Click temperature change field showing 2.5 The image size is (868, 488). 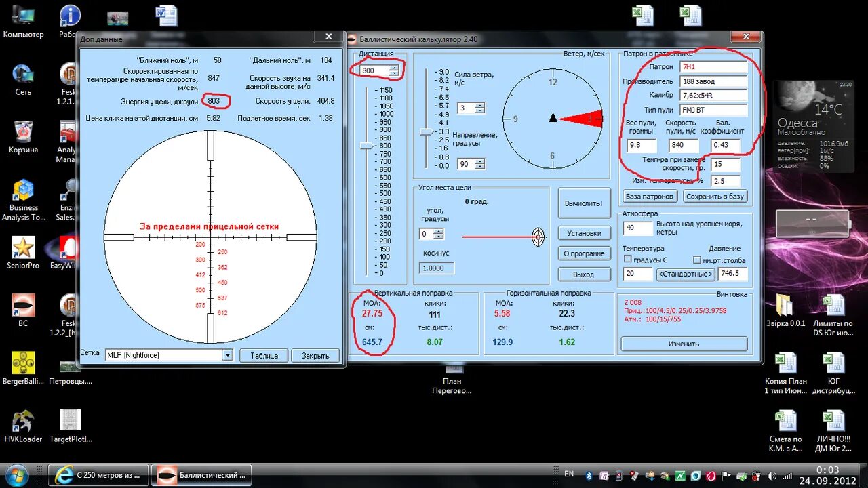[726, 181]
